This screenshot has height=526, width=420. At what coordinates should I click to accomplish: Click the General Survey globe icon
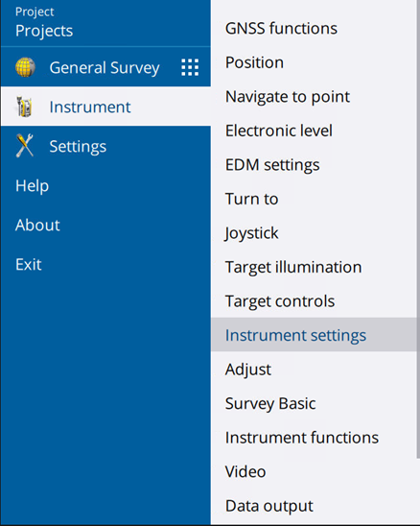pyautogui.click(x=25, y=67)
